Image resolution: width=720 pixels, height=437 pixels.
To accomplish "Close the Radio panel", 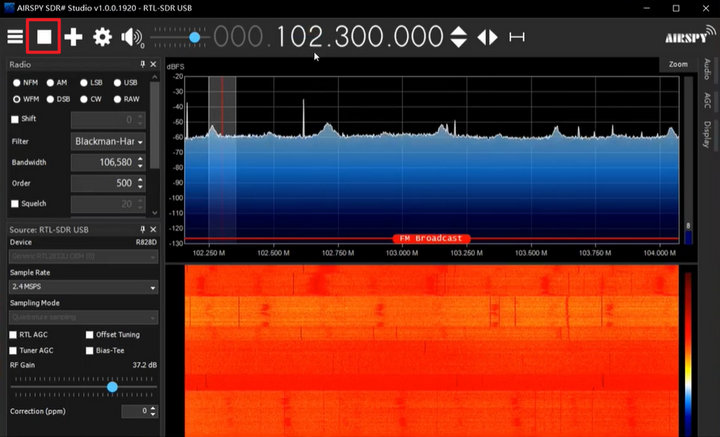I will pyautogui.click(x=153, y=64).
